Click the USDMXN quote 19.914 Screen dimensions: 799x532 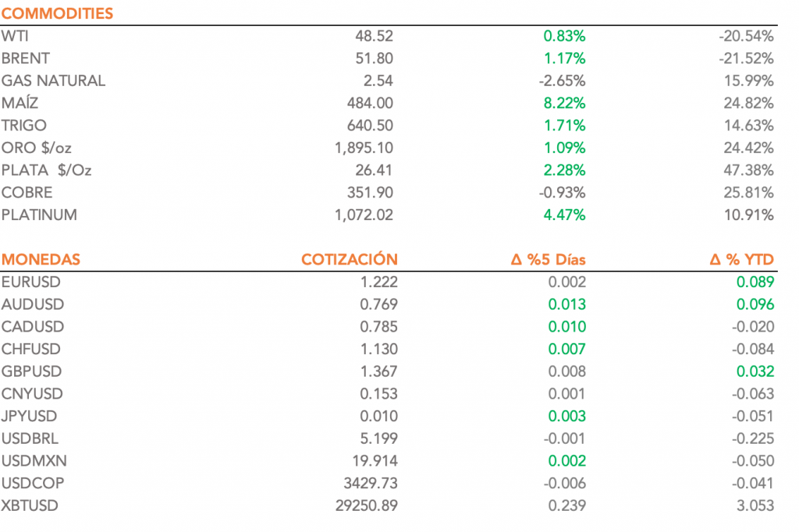(x=372, y=461)
